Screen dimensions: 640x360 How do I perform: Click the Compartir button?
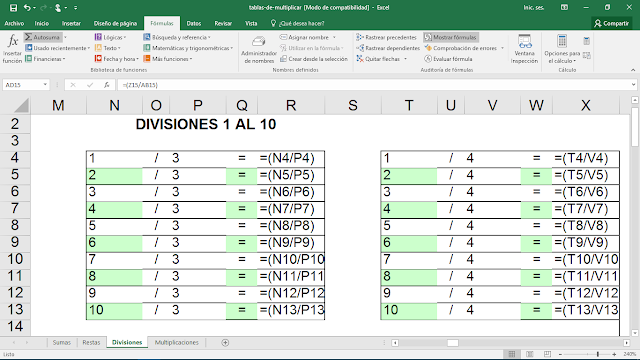pyautogui.click(x=611, y=23)
